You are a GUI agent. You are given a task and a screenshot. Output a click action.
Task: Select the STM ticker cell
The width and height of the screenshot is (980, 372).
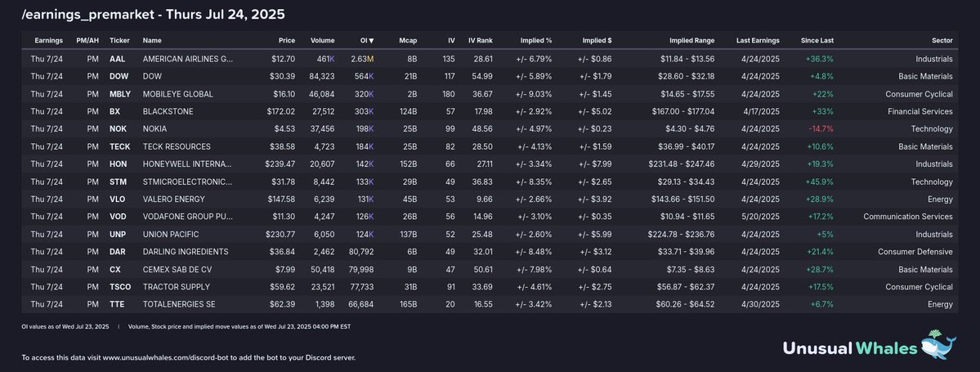(118, 182)
